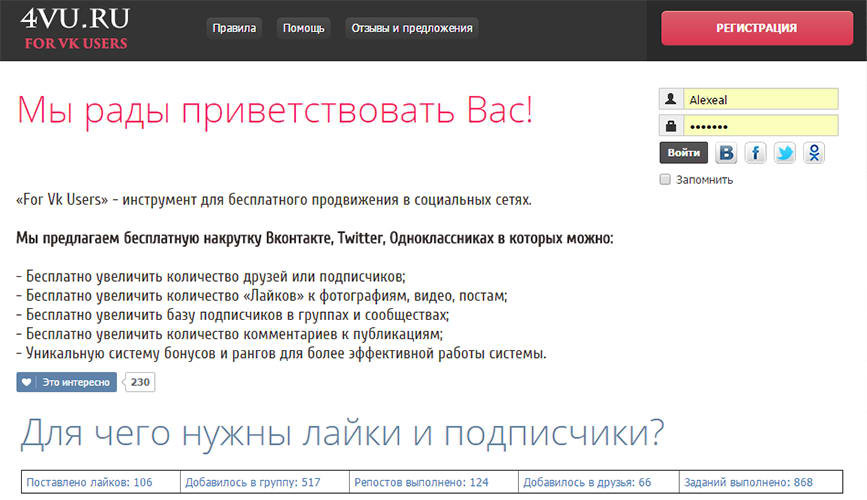Log in with Facebook icon
This screenshot has width=867, height=500.
pos(755,153)
